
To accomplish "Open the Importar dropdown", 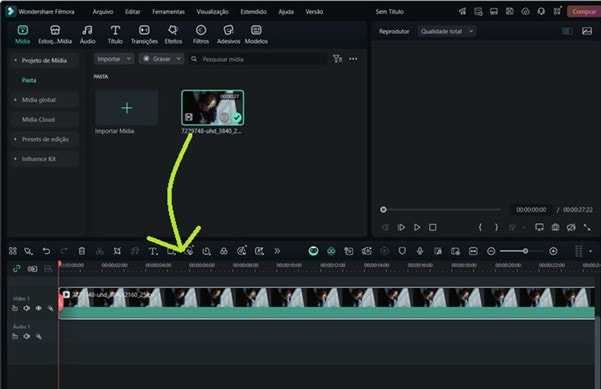I will [114, 59].
